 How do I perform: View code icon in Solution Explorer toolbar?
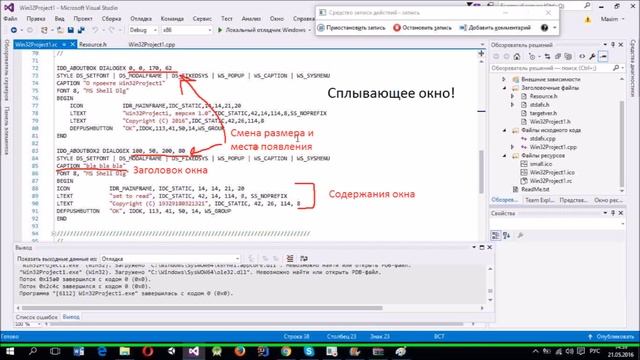[582, 56]
